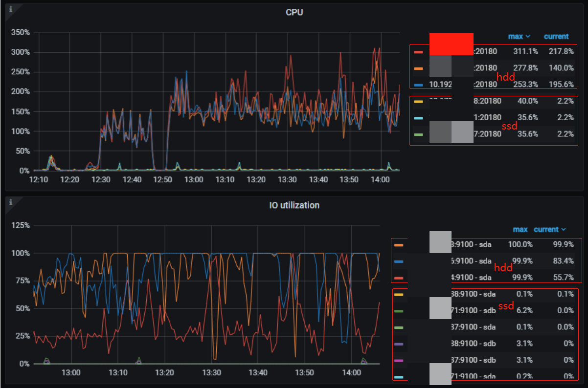
Task: Click the 13:30 label on IO time axis
Action: click(211, 373)
